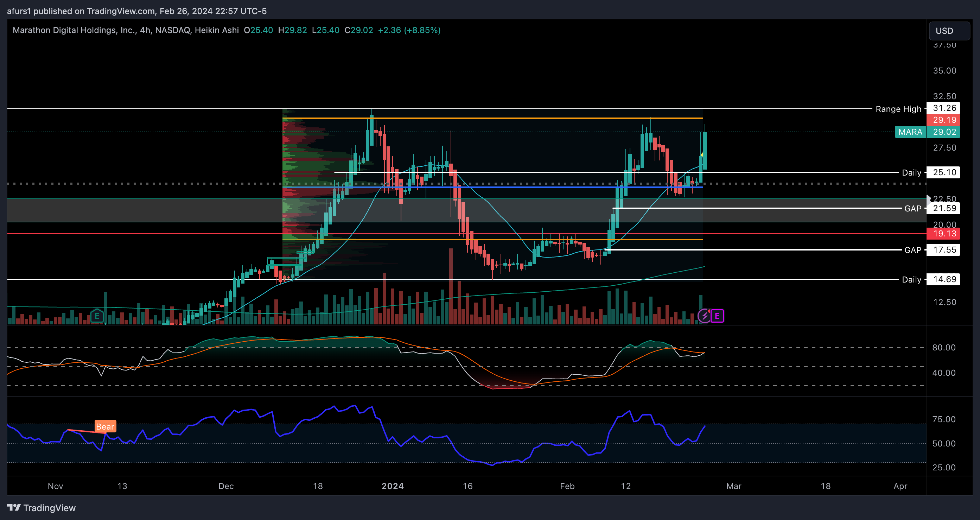The height and width of the screenshot is (520, 980).
Task: Click the 2024 label on time axis
Action: tap(393, 486)
